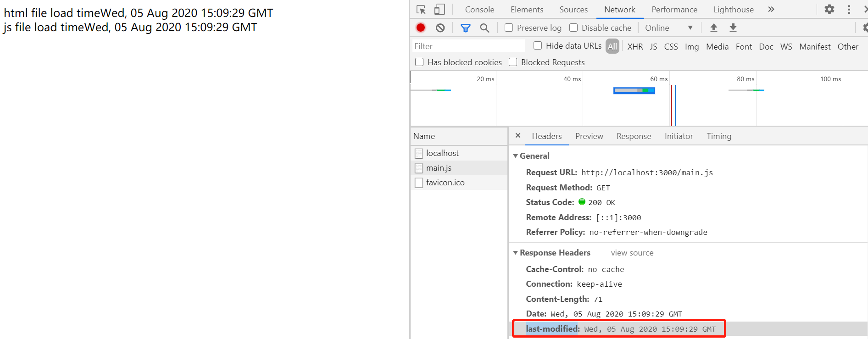Viewport: 868px width, 339px height.
Task: Enable Hide data URLs checkbox
Action: coord(538,46)
